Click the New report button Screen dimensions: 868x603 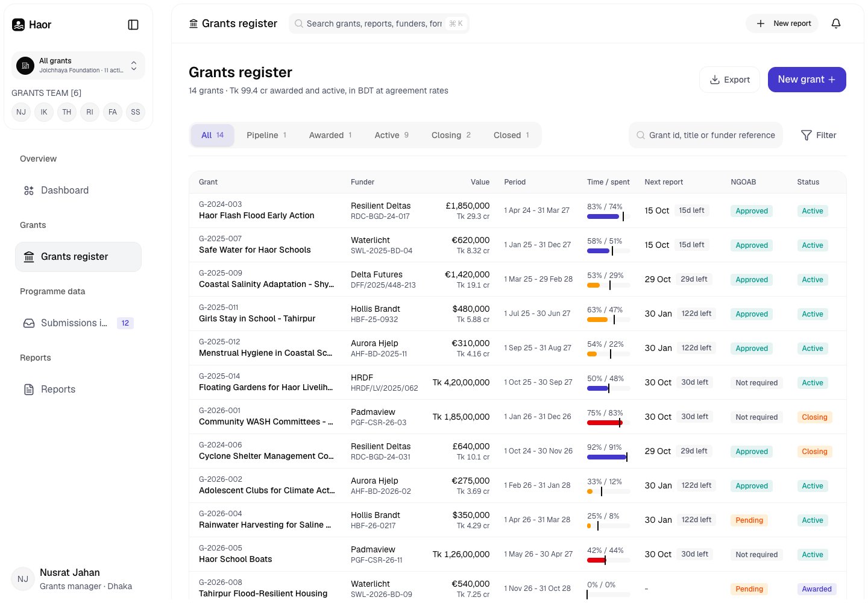point(782,24)
